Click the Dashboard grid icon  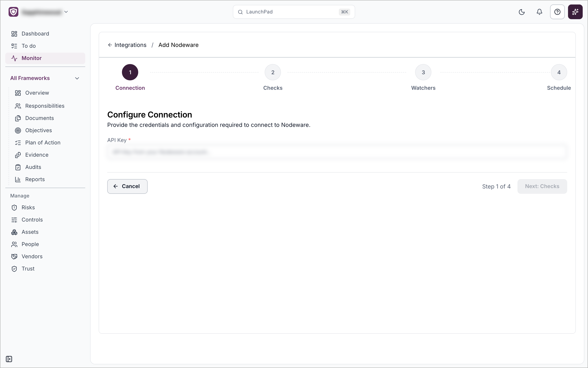click(14, 34)
